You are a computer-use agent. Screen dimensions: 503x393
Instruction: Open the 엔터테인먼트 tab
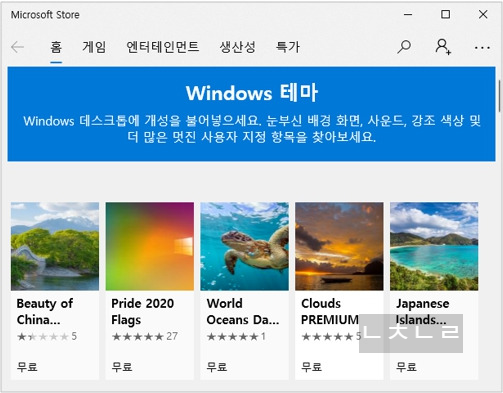pyautogui.click(x=163, y=47)
